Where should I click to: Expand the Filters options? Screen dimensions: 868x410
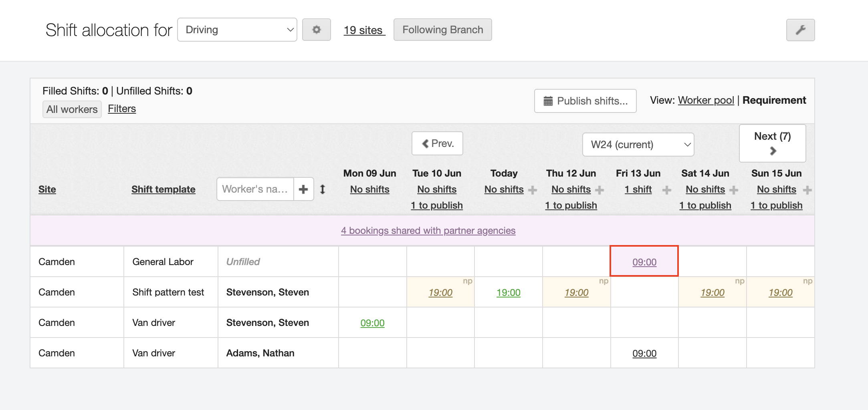click(x=122, y=109)
